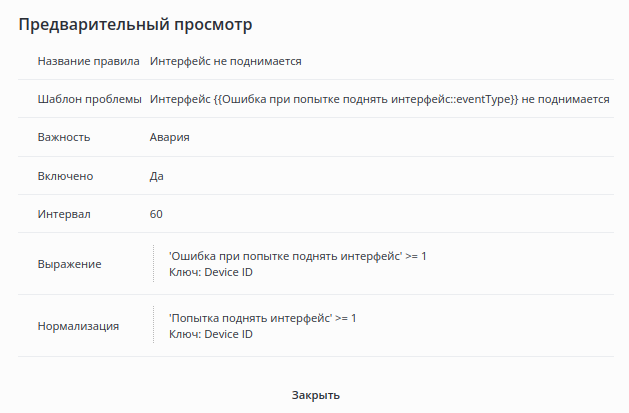
Task: Click the Закрыть button
Action: pos(316,395)
